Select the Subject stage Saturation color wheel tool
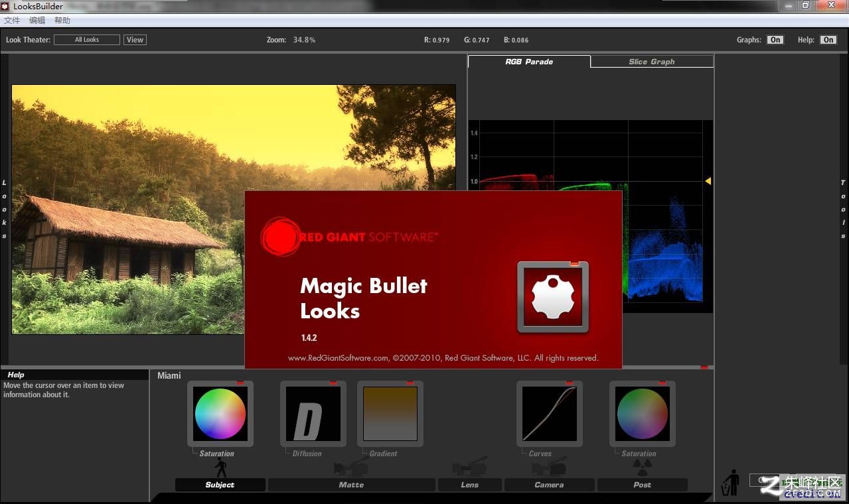Screen dimensions: 849x504 tap(220, 414)
